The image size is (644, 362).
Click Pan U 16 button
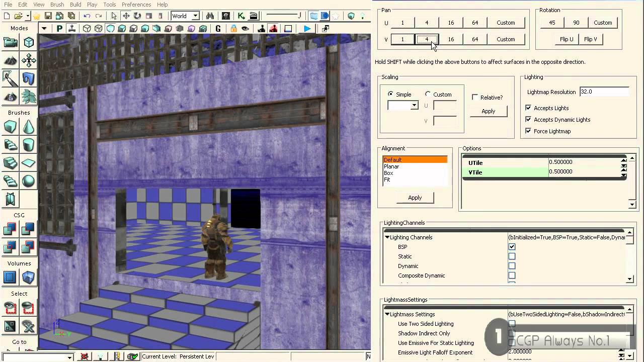pyautogui.click(x=451, y=23)
